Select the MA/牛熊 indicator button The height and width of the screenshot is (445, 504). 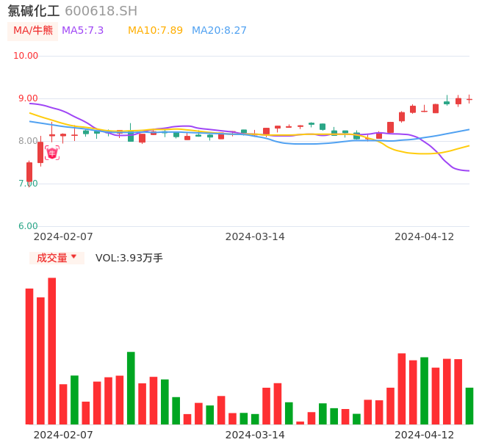click(33, 30)
